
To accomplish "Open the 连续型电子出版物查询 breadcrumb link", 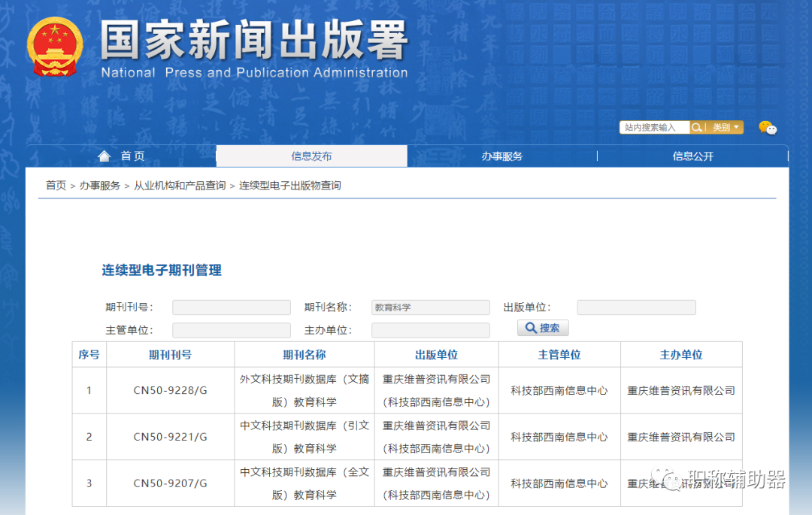I will [289, 185].
